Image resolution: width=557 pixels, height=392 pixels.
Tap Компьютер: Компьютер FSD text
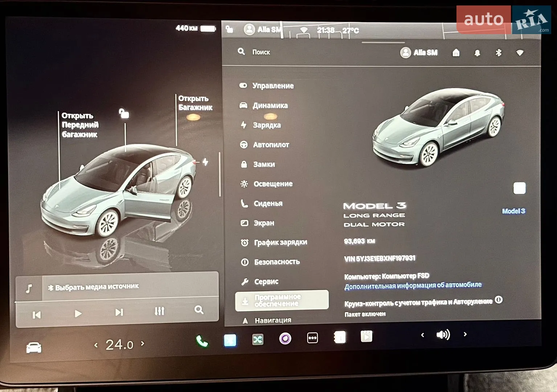[x=386, y=276]
